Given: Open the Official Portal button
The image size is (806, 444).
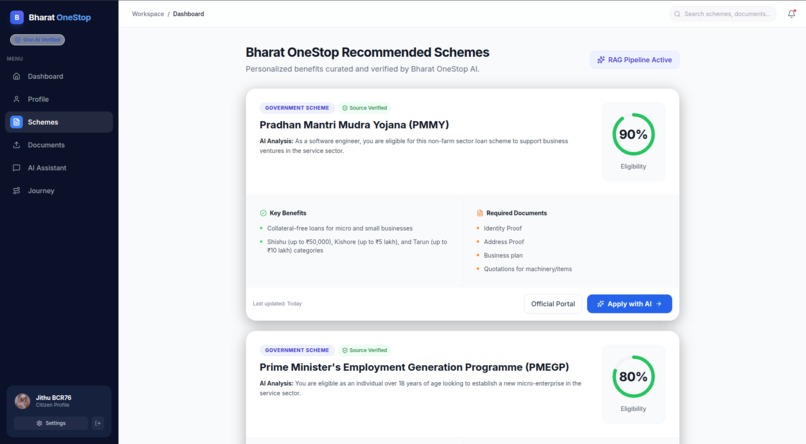Looking at the screenshot, I should tap(553, 304).
